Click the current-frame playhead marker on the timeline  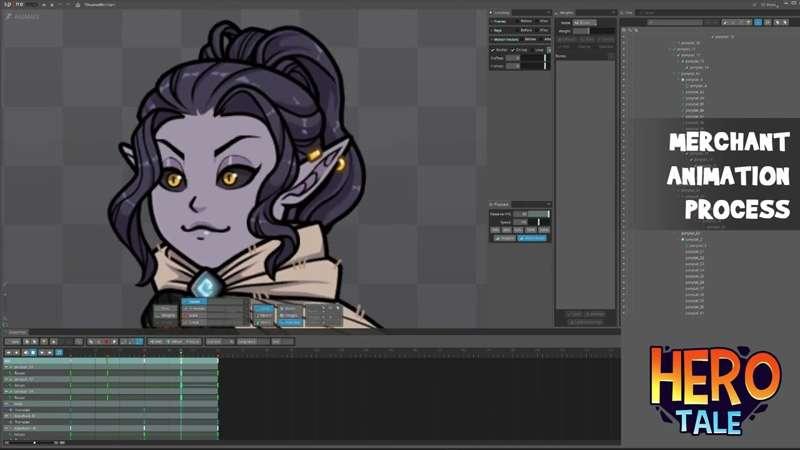coord(181,352)
